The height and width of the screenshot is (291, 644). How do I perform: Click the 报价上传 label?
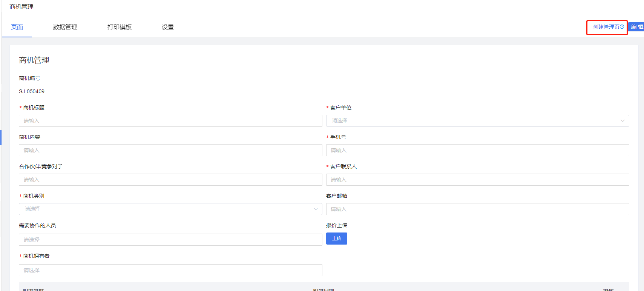tap(337, 225)
